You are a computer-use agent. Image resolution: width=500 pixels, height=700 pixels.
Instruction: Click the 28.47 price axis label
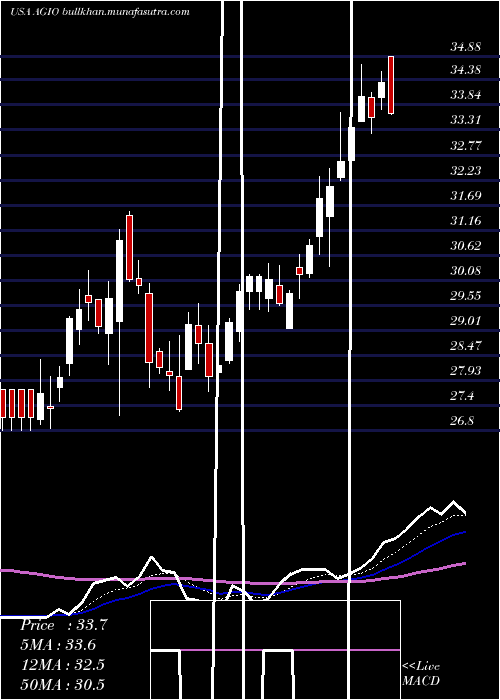tap(466, 346)
